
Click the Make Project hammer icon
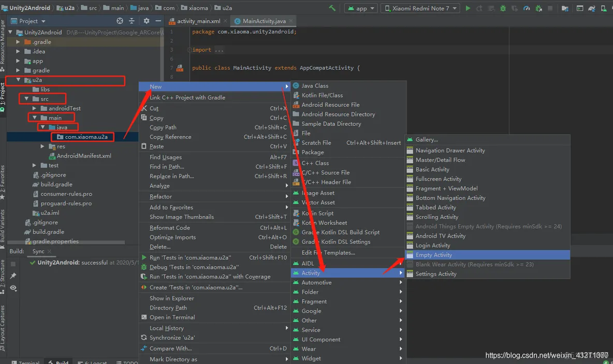332,8
